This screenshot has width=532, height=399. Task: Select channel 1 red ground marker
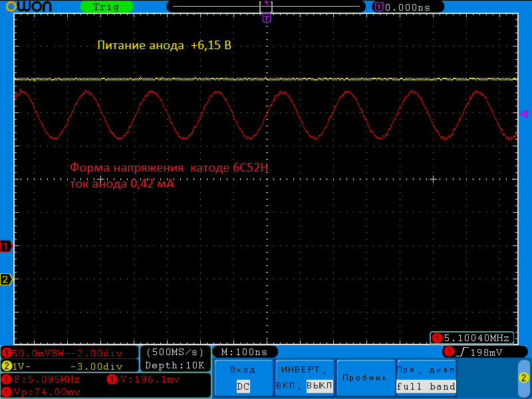tap(6, 246)
